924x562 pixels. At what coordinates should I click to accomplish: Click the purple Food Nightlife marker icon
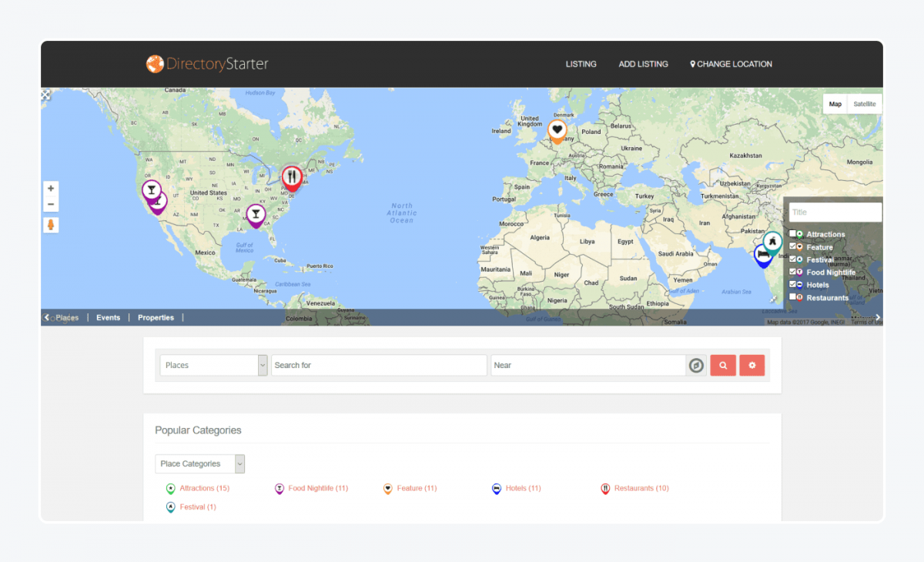[279, 488]
